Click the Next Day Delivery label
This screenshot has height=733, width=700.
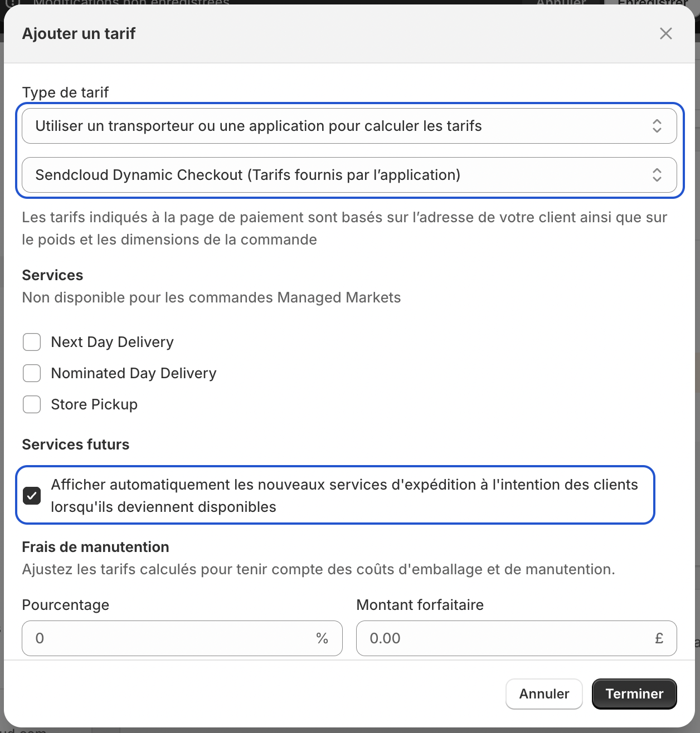point(113,342)
